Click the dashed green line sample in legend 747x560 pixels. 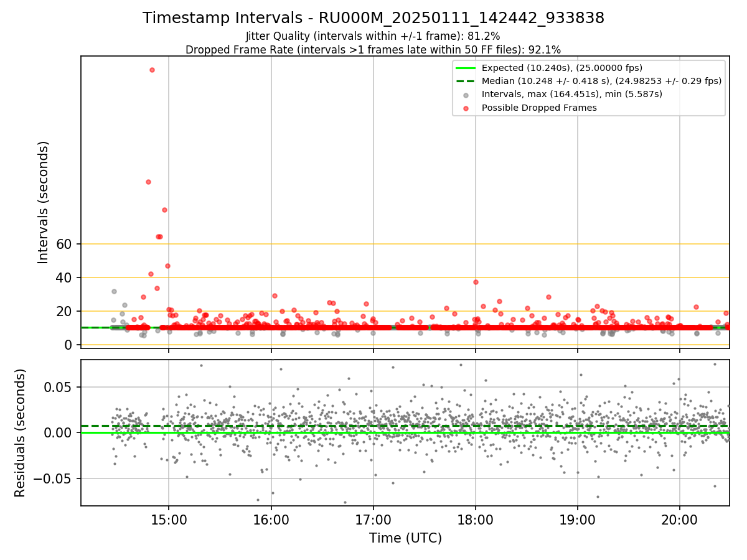tap(466, 81)
